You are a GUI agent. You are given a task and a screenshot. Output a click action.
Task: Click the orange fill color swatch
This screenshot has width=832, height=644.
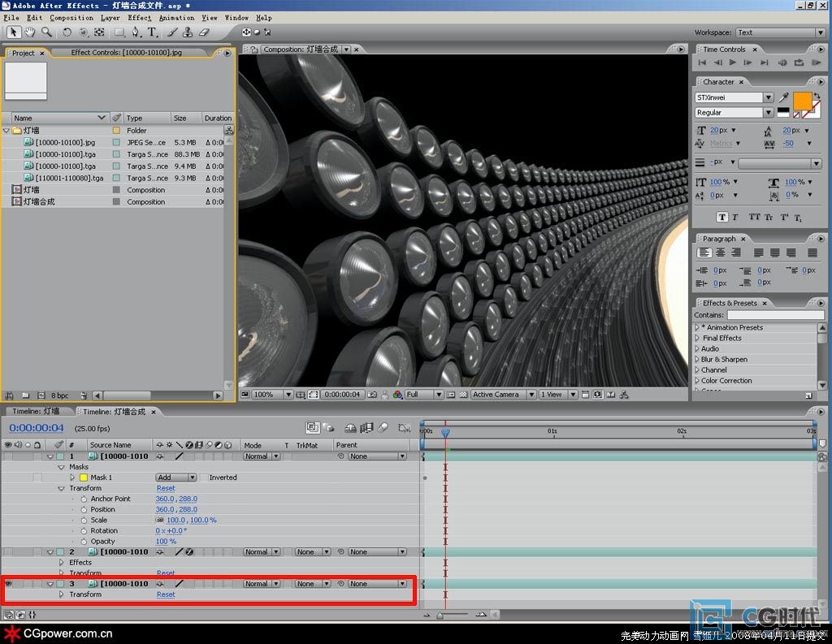pyautogui.click(x=802, y=100)
